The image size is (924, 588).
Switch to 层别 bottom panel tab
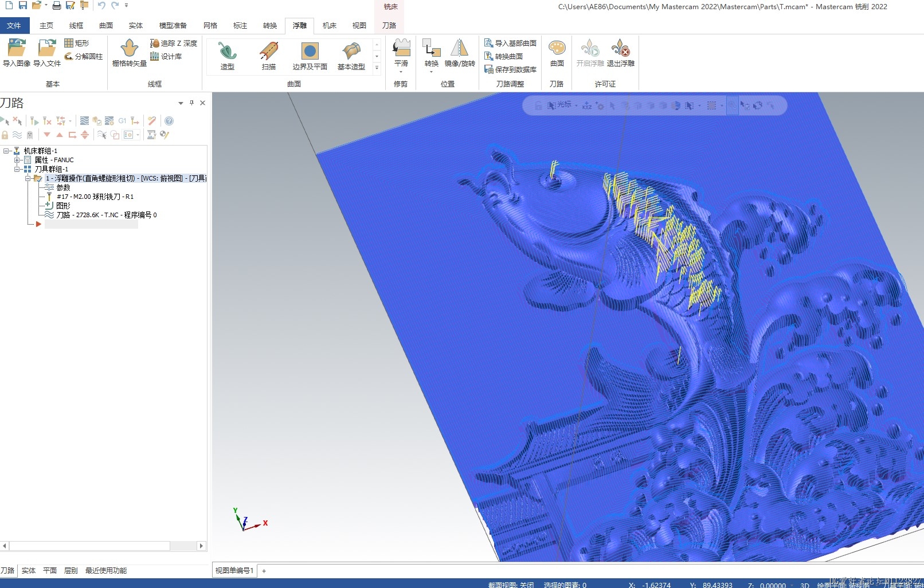coord(71,570)
